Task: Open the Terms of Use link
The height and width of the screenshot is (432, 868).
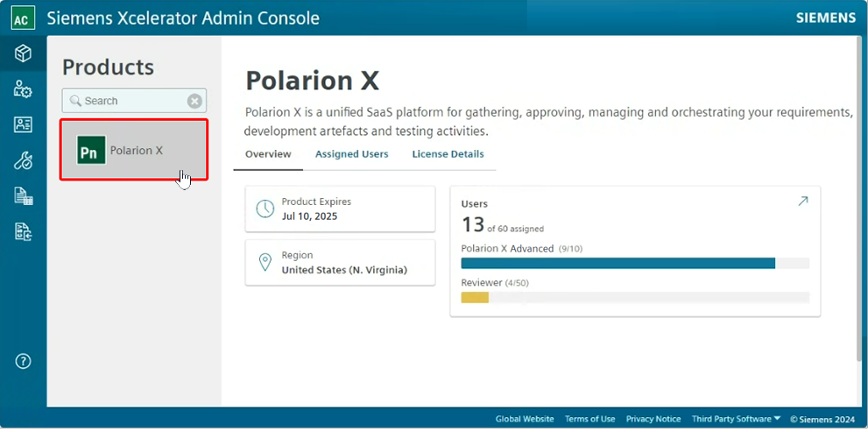Action: coord(589,419)
